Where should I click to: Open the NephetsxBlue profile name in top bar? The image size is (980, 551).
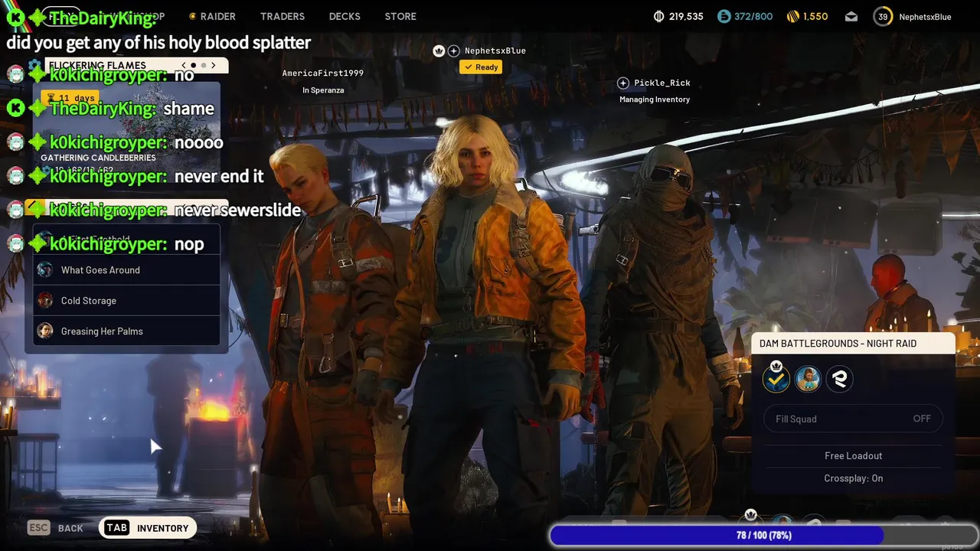tap(925, 17)
